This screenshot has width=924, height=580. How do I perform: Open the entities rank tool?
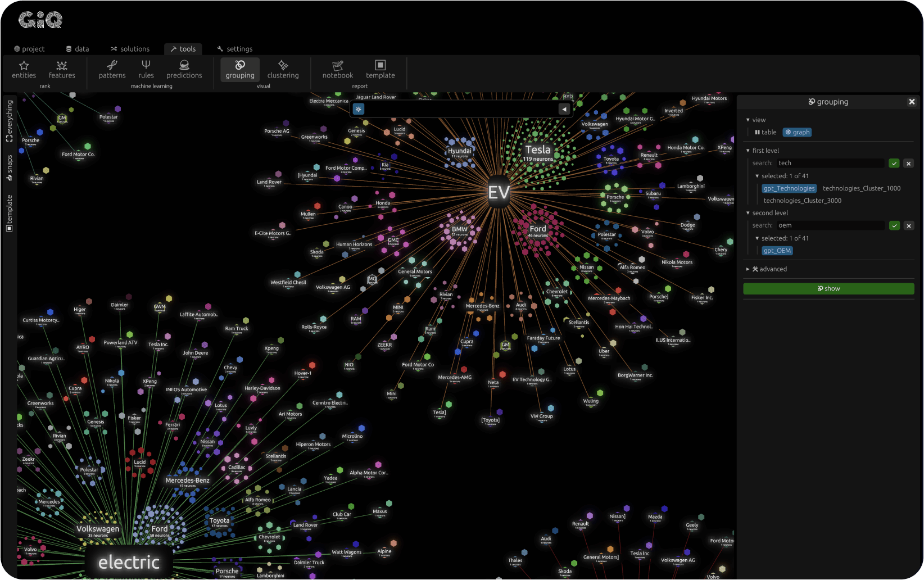24,70
